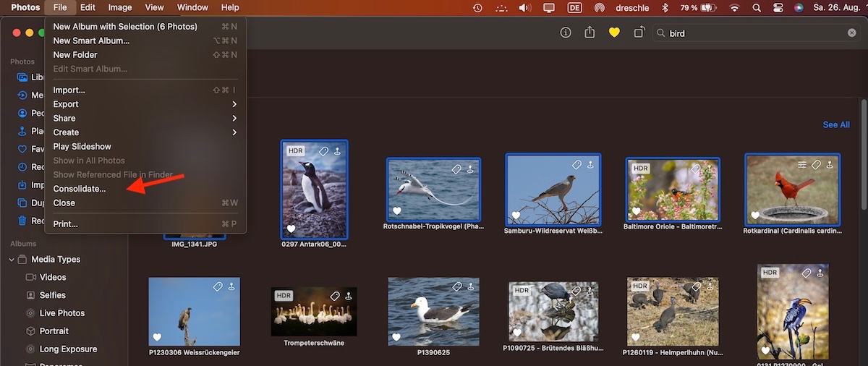Click the Live Photos sidebar icon
This screenshot has width=868, height=366.
30,313
